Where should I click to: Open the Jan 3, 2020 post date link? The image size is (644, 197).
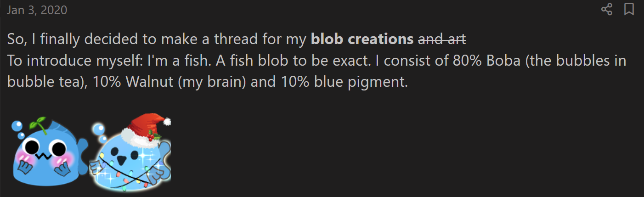(x=37, y=10)
